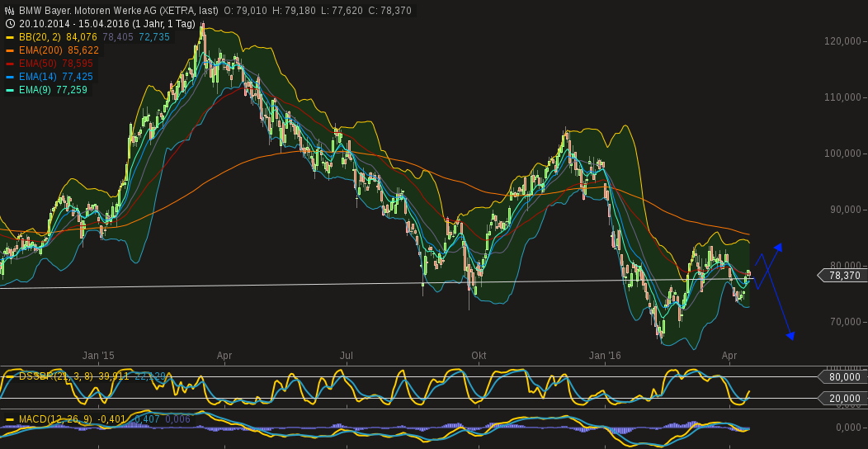Image resolution: width=868 pixels, height=449 pixels.
Task: Select the EMA(50) 78,595 indicator label
Action: click(56, 64)
